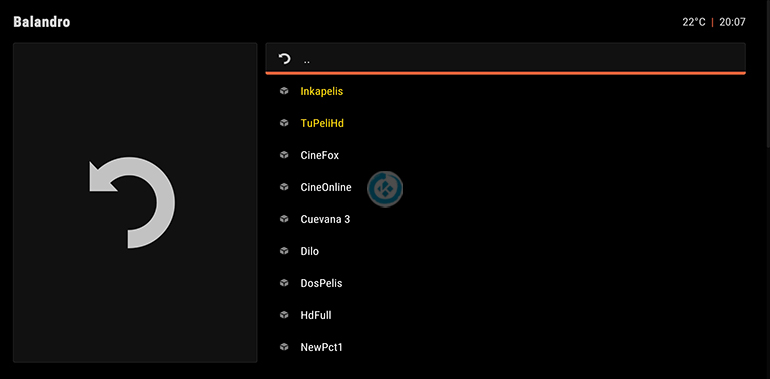Click the 20:07 clock display

click(x=732, y=22)
